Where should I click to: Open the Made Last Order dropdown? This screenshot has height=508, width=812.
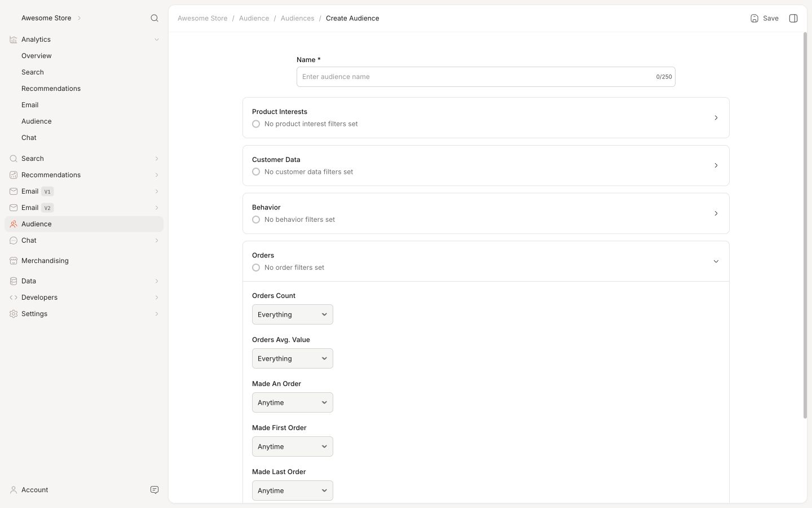pyautogui.click(x=293, y=491)
